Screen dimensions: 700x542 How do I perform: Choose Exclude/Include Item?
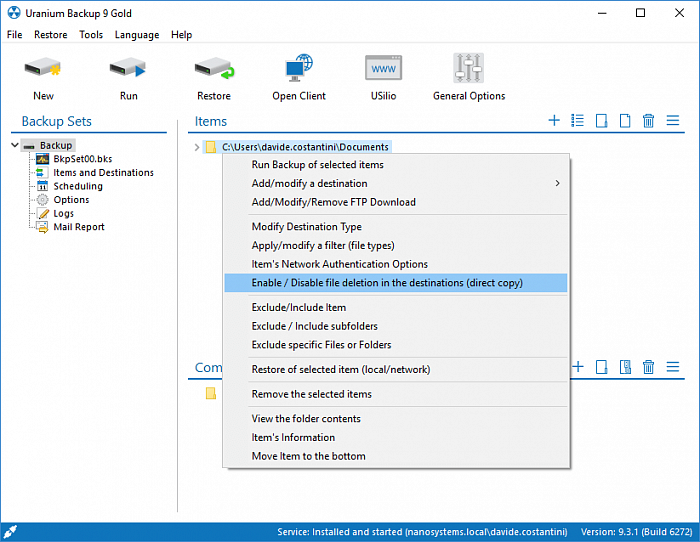396,308
